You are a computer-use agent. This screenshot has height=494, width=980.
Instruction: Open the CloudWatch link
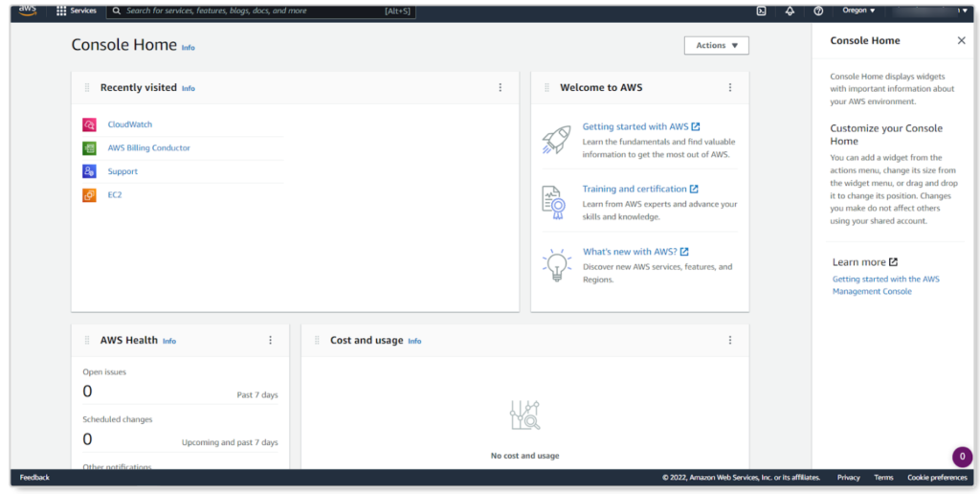130,124
